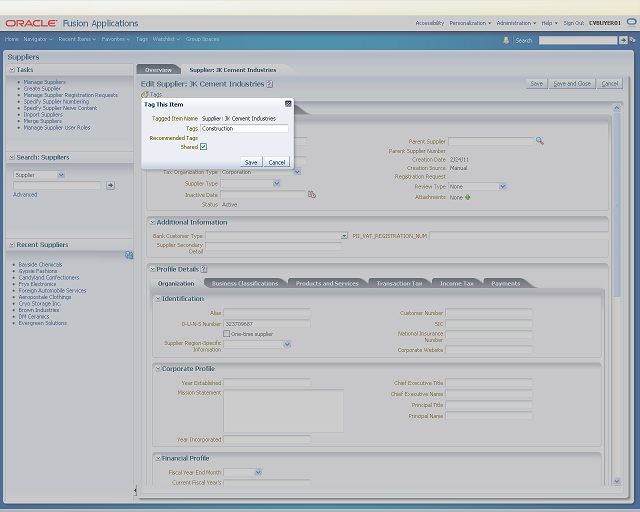640x512 pixels.
Task: Collapse Identification section
Action: tap(158, 299)
